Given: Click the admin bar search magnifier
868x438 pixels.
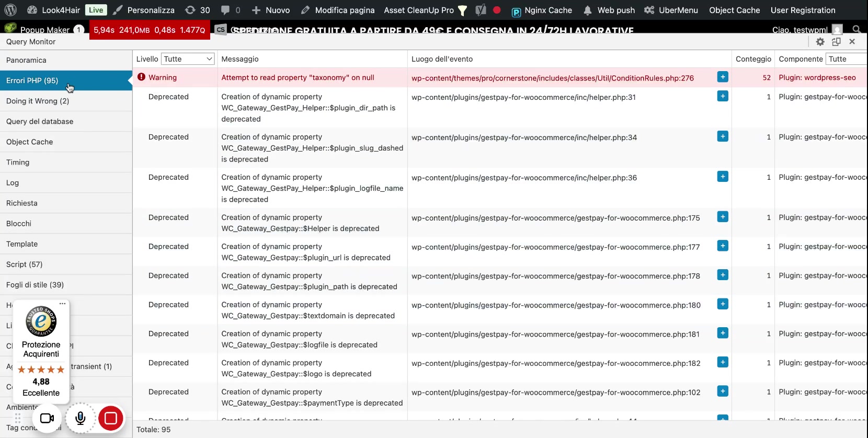Looking at the screenshot, I should tap(856, 29).
